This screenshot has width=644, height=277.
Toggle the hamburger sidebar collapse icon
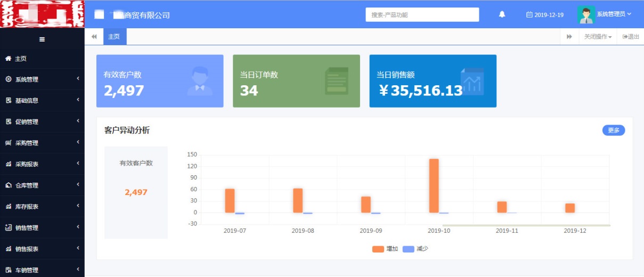coord(42,39)
